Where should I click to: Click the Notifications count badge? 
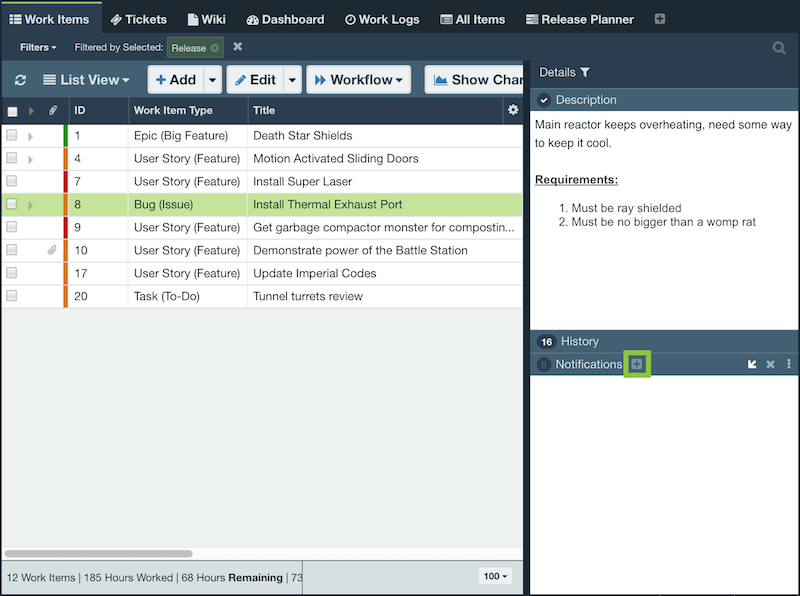[544, 364]
